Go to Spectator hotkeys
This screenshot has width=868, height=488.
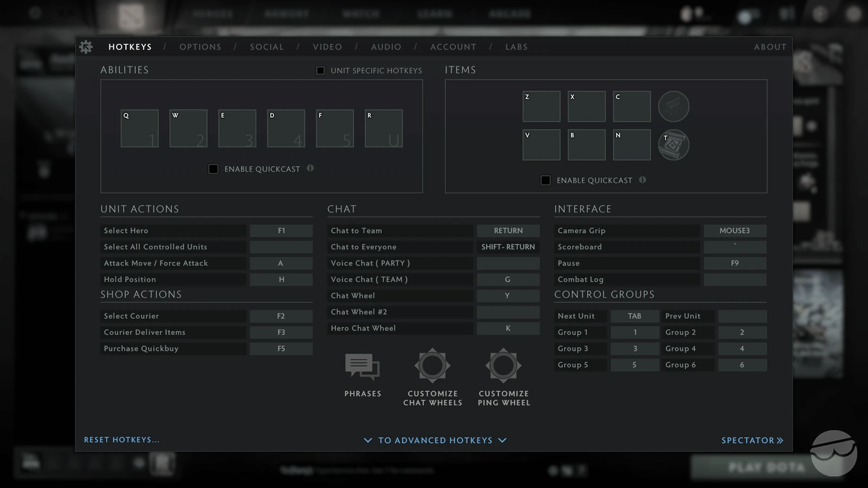pyautogui.click(x=752, y=440)
